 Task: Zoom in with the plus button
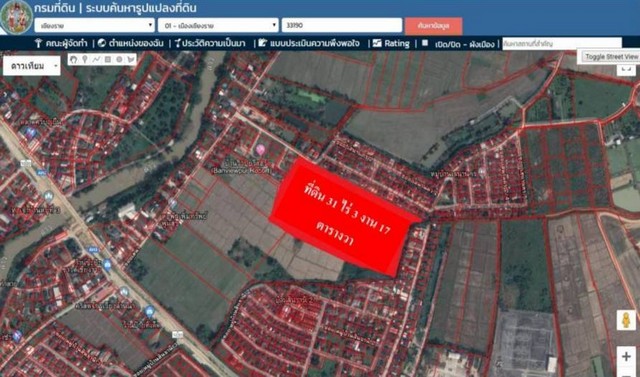point(626,356)
